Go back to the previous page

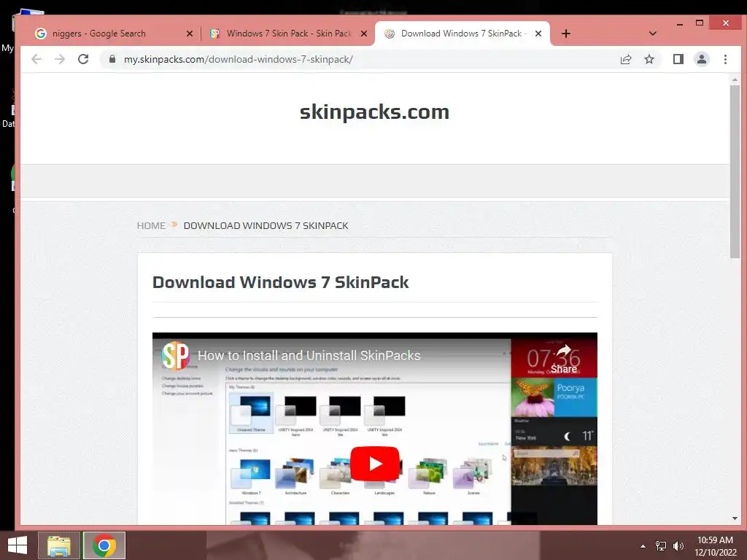pyautogui.click(x=36, y=59)
